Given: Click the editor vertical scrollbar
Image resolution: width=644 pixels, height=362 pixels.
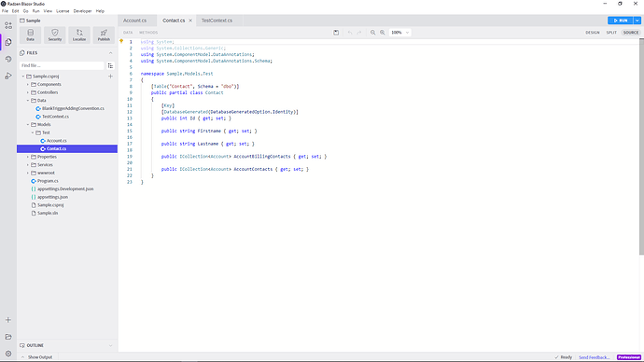Looking at the screenshot, I should point(641,146).
